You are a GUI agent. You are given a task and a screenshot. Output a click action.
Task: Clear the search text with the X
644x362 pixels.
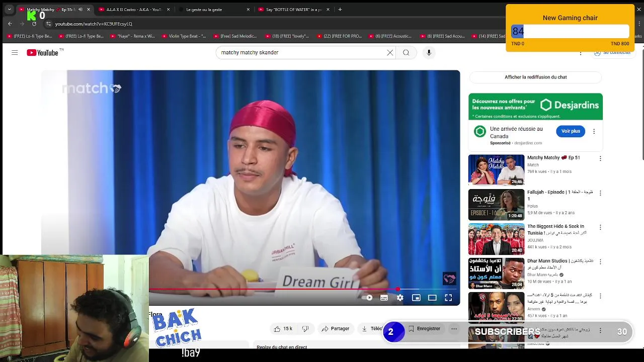click(390, 52)
